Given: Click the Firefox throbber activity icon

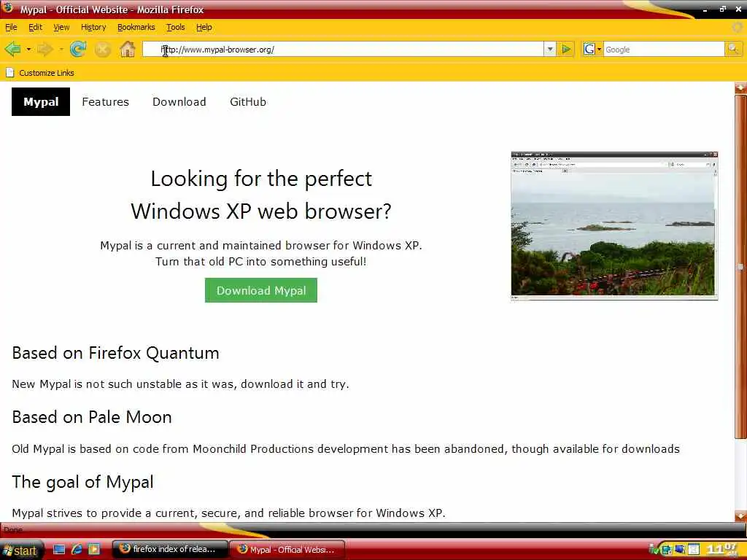Looking at the screenshot, I should click(738, 27).
